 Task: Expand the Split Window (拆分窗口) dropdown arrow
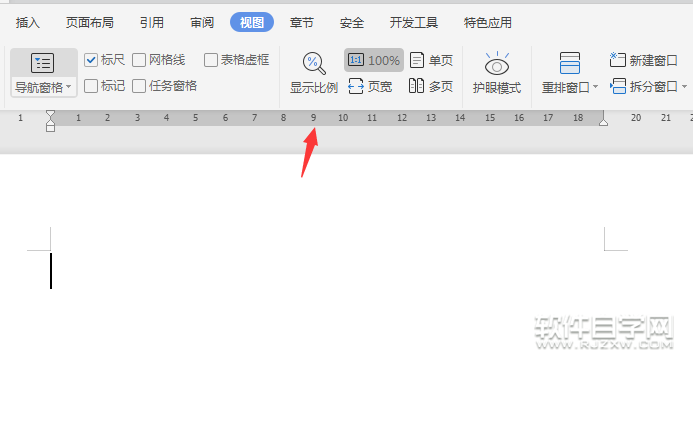[x=685, y=88]
